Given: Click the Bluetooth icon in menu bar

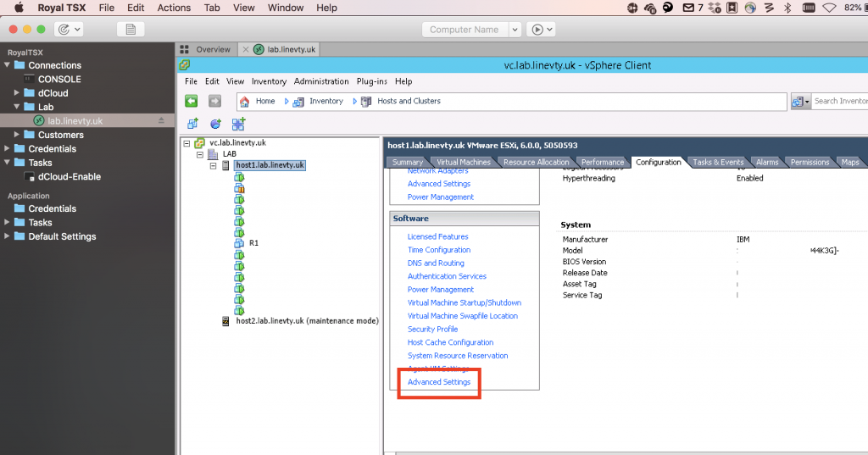Looking at the screenshot, I should pyautogui.click(x=787, y=8).
